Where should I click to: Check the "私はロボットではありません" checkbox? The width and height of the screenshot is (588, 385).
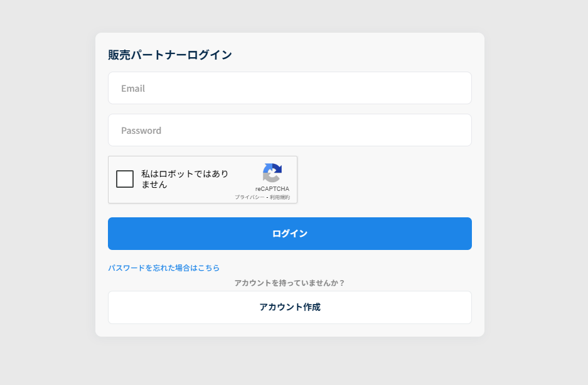click(125, 179)
